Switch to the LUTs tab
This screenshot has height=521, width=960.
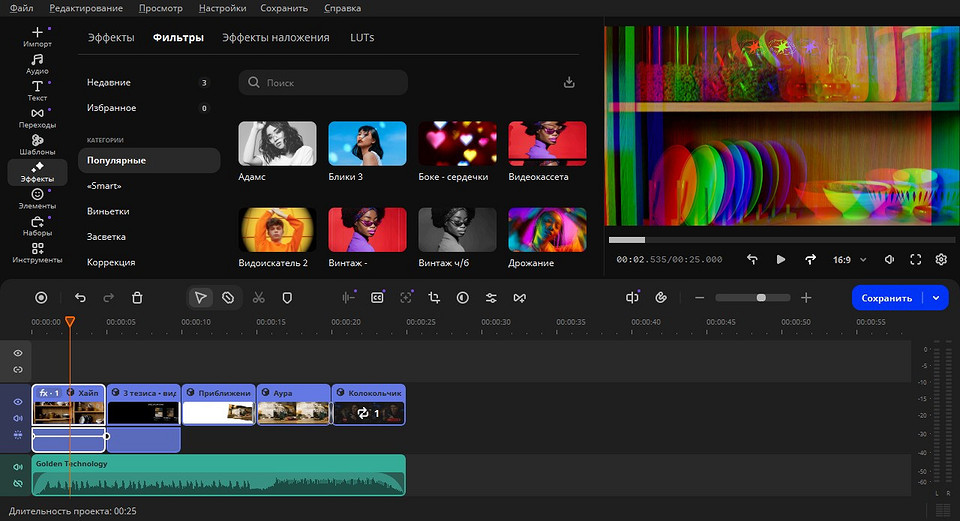(362, 37)
